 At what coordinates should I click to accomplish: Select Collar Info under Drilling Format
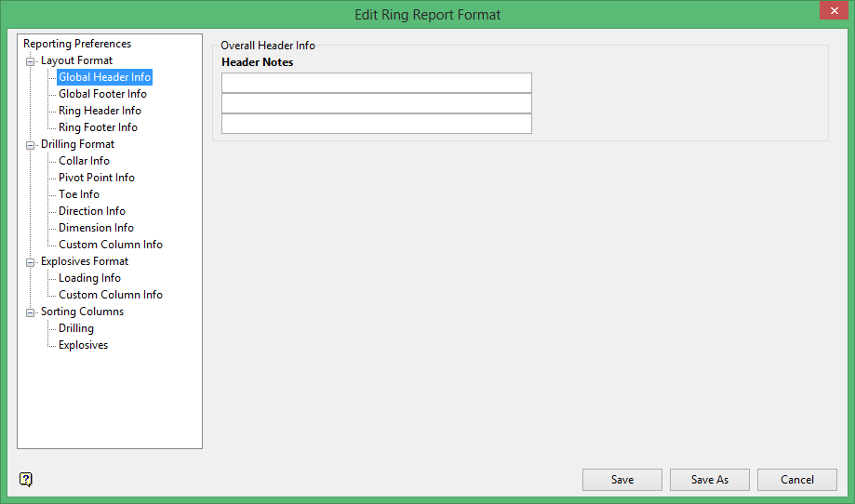tap(84, 161)
